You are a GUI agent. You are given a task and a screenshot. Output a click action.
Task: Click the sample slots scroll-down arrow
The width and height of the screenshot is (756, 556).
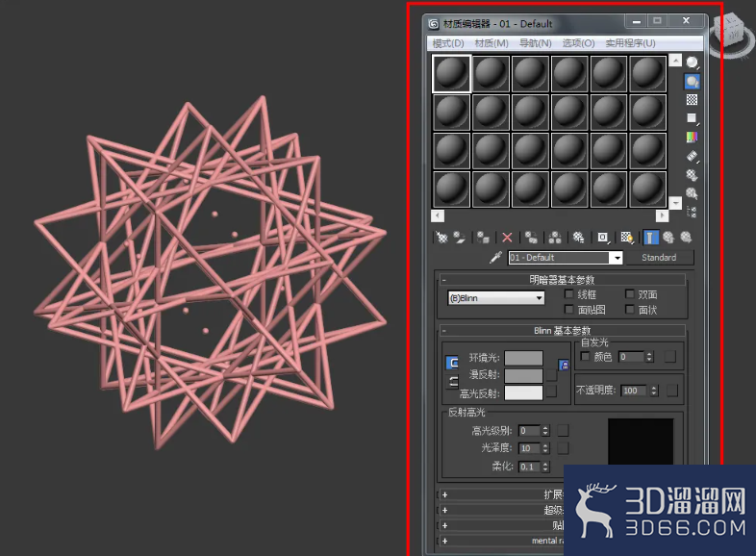(676, 203)
